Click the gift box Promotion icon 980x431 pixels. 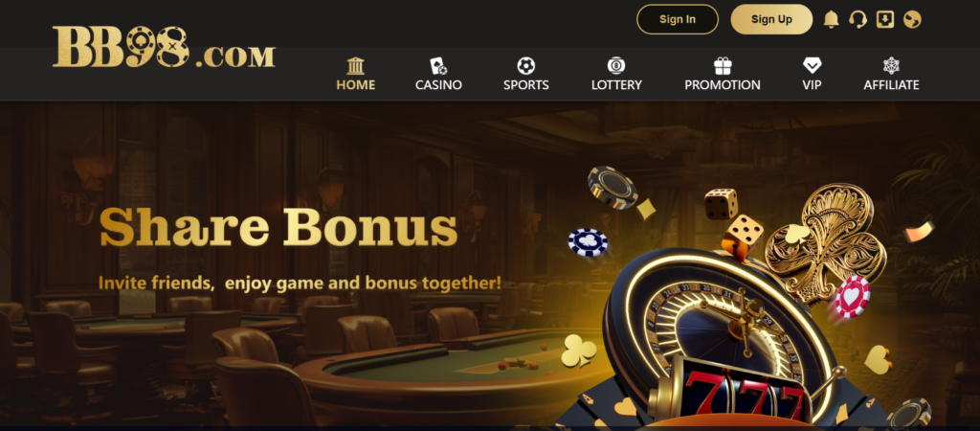tap(723, 66)
